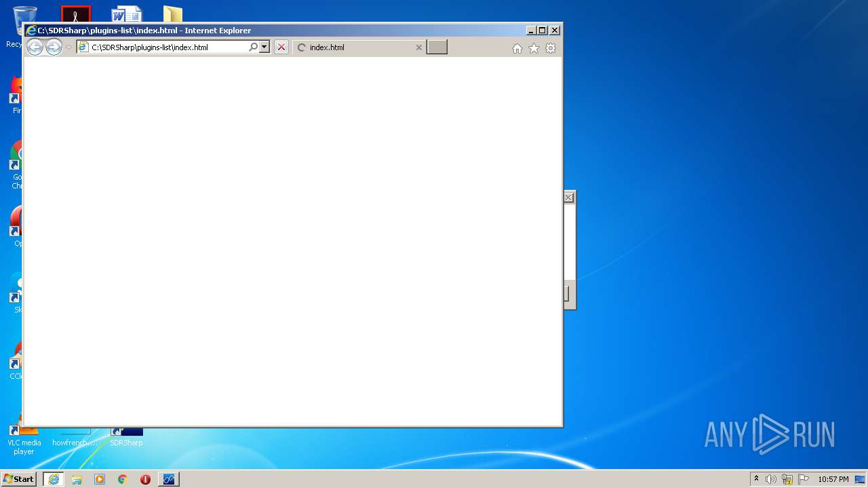
Task: Open Google Chrome from the taskbar
Action: click(x=123, y=479)
